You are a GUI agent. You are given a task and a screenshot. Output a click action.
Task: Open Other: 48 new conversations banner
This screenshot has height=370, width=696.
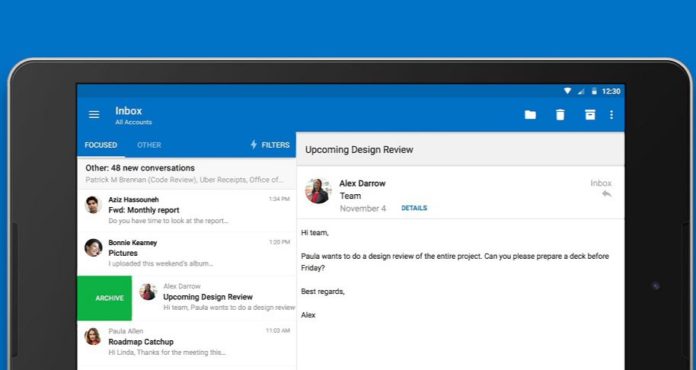point(186,173)
